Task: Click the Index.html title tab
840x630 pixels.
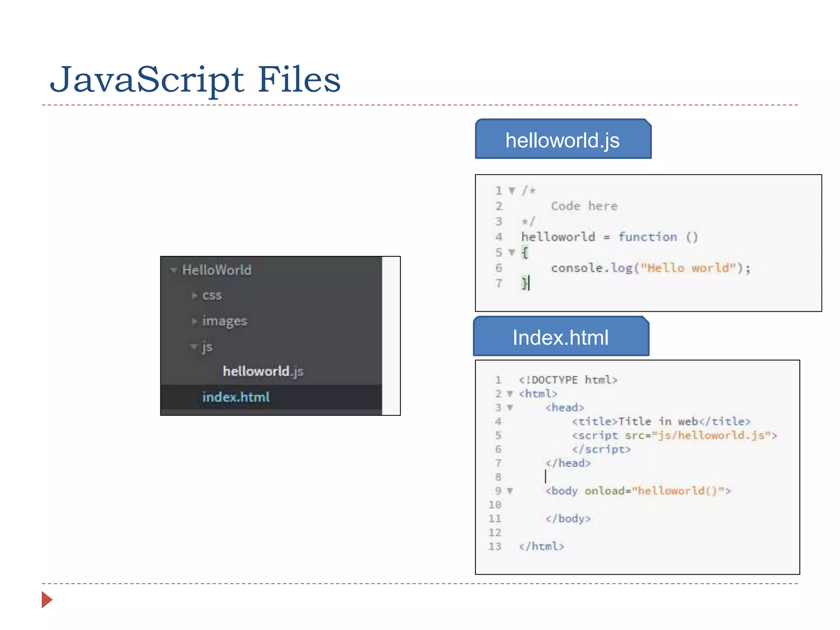Action: point(561,336)
